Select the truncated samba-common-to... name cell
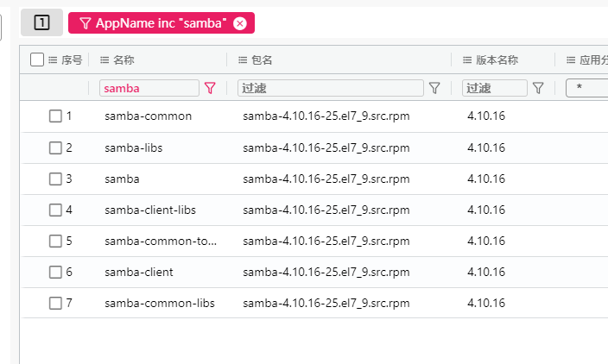Image resolution: width=608 pixels, height=364 pixels. point(161,241)
